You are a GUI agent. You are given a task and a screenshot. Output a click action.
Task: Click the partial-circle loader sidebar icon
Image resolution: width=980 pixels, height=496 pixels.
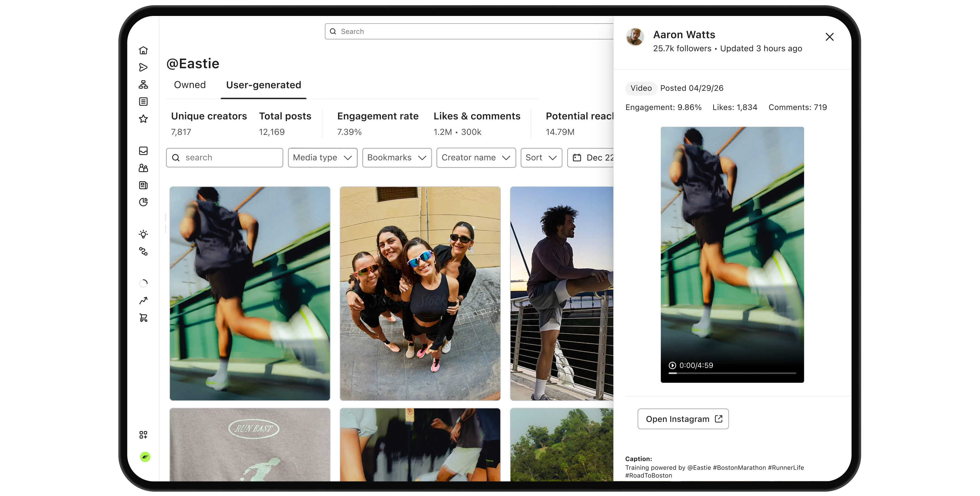pyautogui.click(x=143, y=283)
